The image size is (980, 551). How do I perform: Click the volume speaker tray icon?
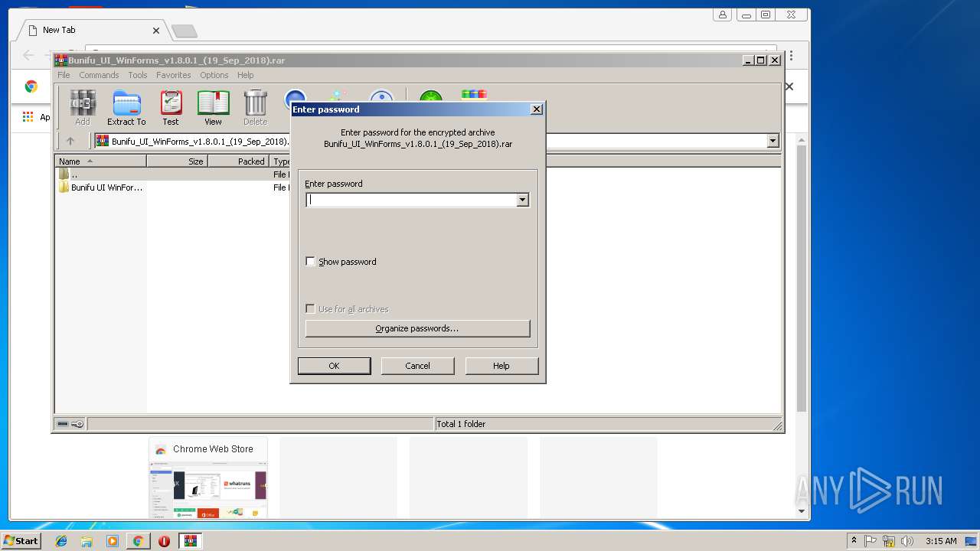[907, 541]
